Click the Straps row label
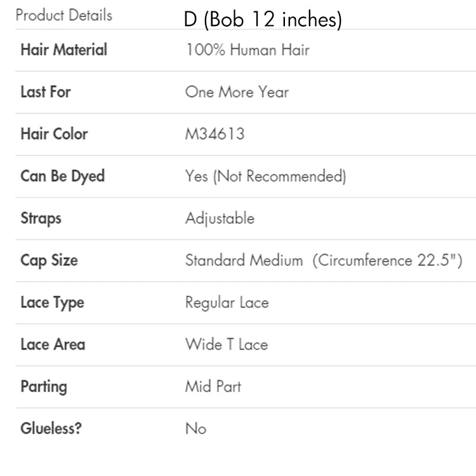 [41, 218]
